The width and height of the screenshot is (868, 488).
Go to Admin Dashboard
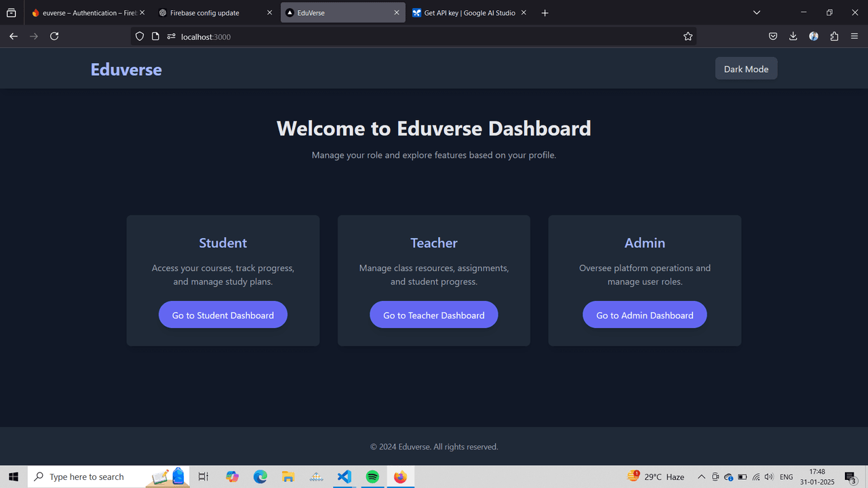click(645, 315)
